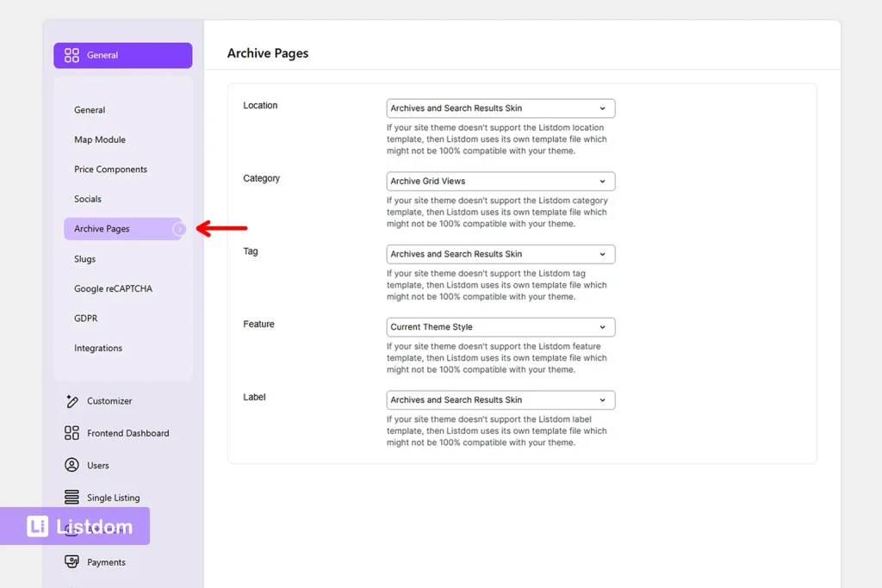Select Archive Pages in the sidebar

coord(124,229)
